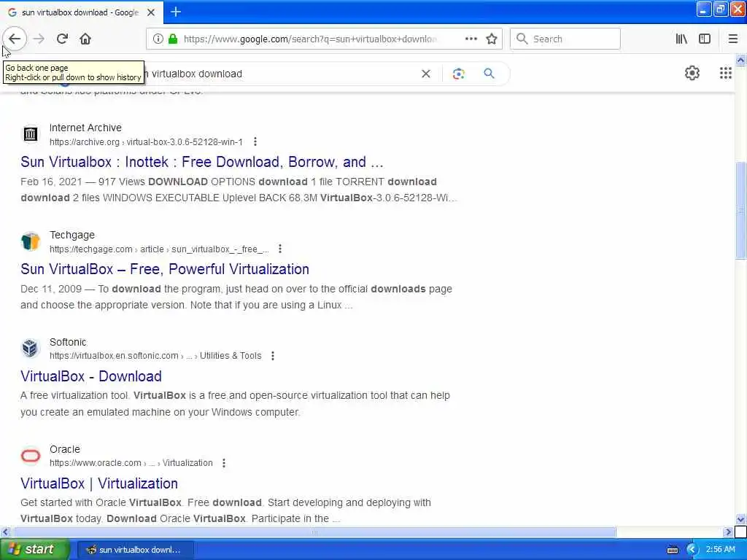Click the techgage.com URL breadcrumb
The height and width of the screenshot is (560, 747).
pos(159,249)
